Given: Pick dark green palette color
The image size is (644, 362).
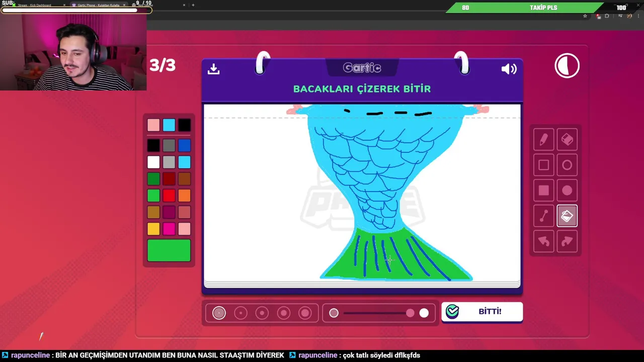Looking at the screenshot, I should click(x=153, y=179).
